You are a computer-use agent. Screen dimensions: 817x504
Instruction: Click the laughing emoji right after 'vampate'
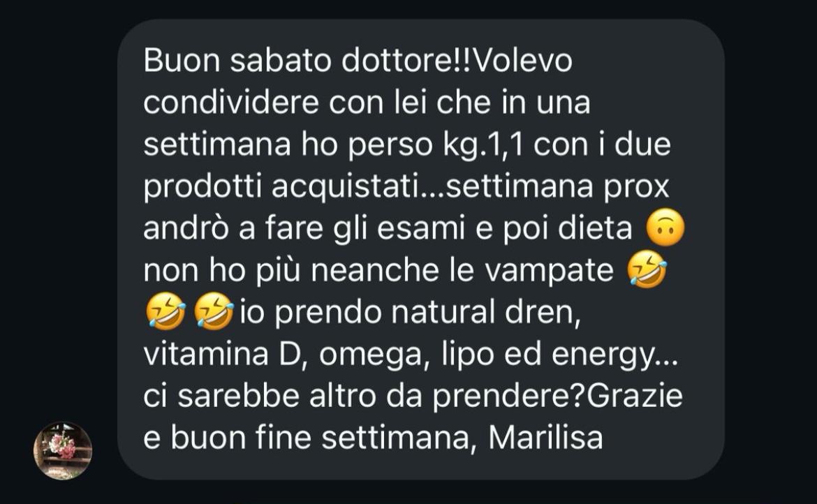[x=647, y=269]
